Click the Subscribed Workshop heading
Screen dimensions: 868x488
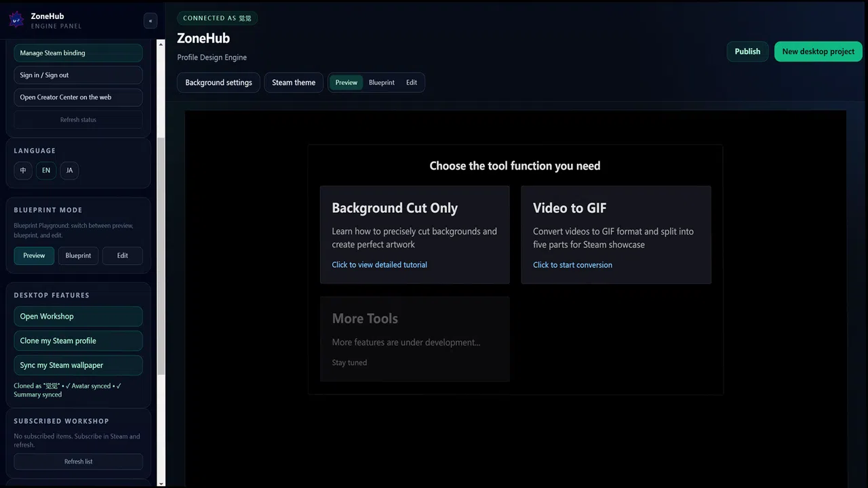tap(61, 421)
